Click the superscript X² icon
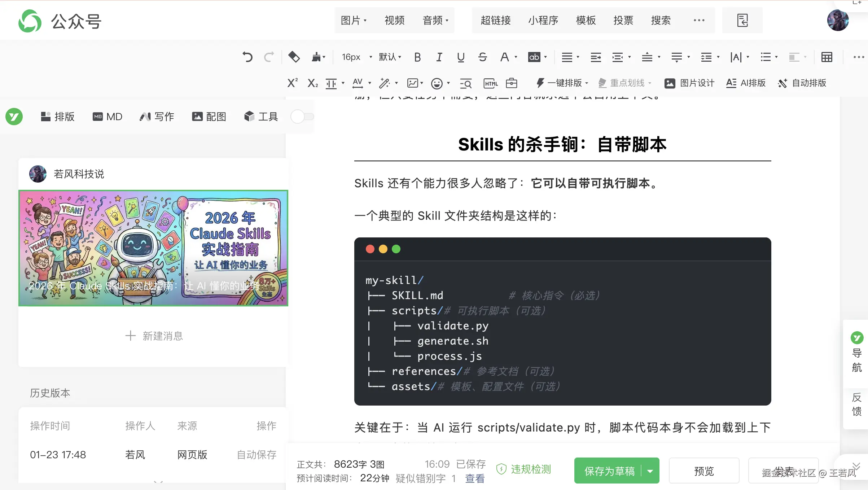 [x=292, y=83]
